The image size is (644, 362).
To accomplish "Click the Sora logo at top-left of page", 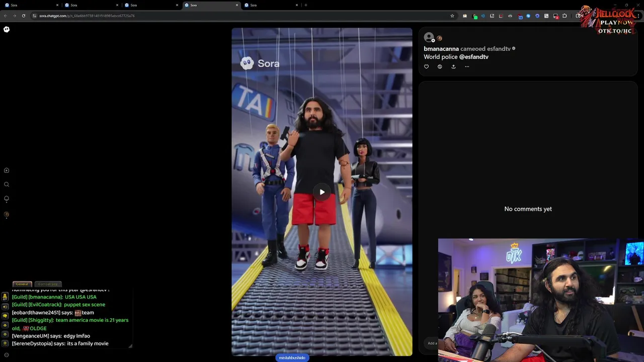I will coord(7,29).
